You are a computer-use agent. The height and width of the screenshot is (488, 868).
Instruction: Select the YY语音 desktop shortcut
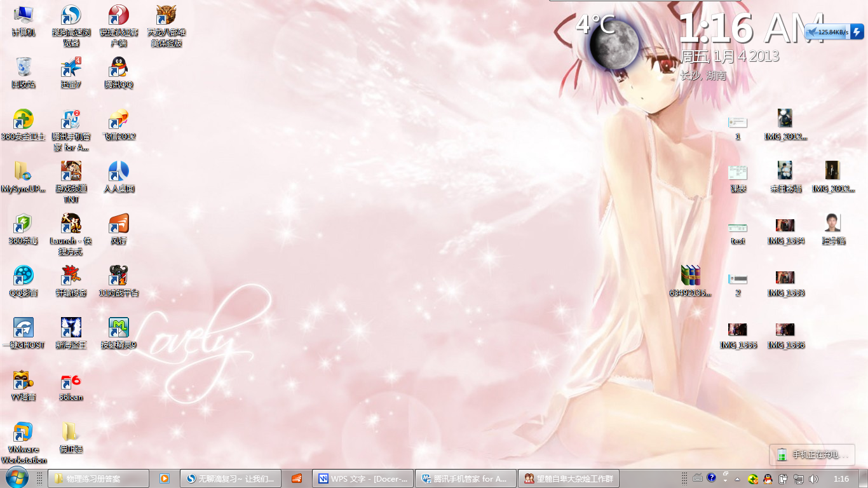tap(24, 381)
